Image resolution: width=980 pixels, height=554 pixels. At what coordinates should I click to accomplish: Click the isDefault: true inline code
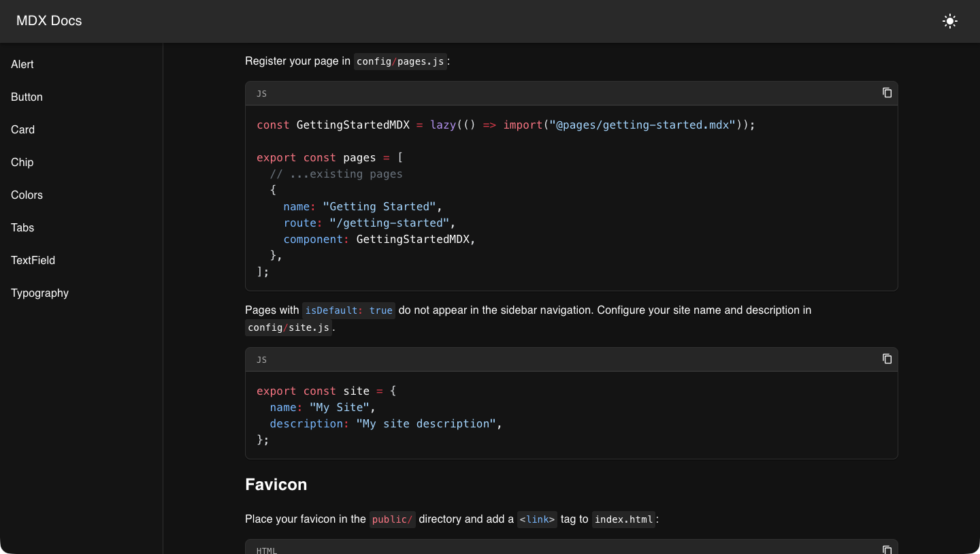(348, 310)
